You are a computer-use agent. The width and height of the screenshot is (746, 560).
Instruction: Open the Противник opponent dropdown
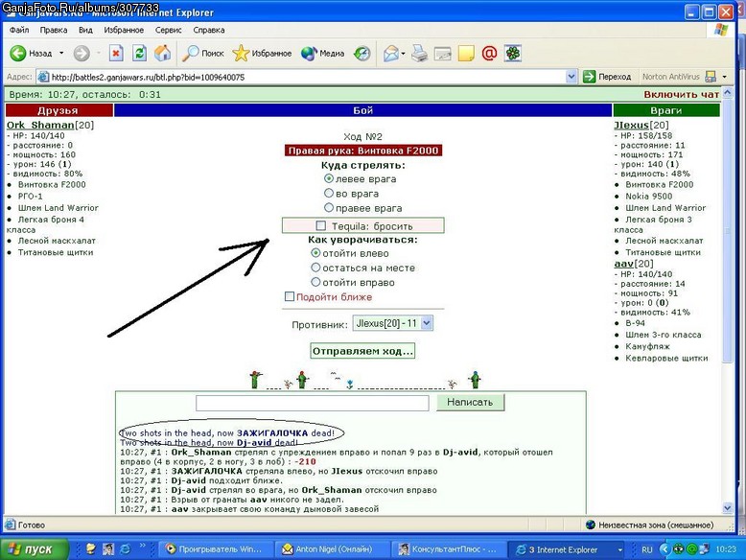[x=392, y=323]
